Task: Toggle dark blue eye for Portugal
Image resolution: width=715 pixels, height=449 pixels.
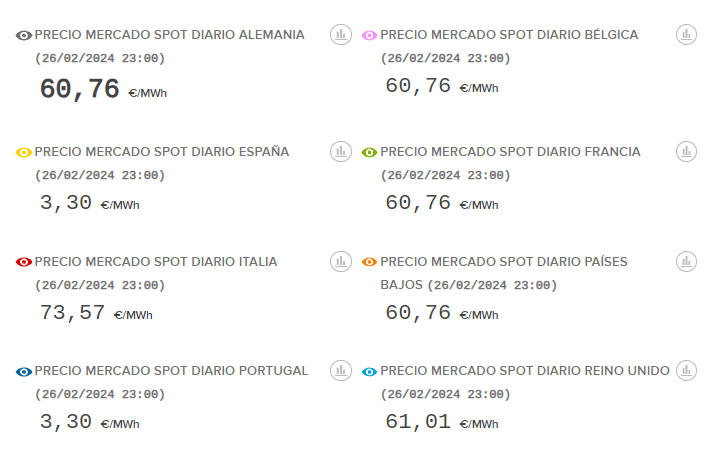Action: click(25, 372)
